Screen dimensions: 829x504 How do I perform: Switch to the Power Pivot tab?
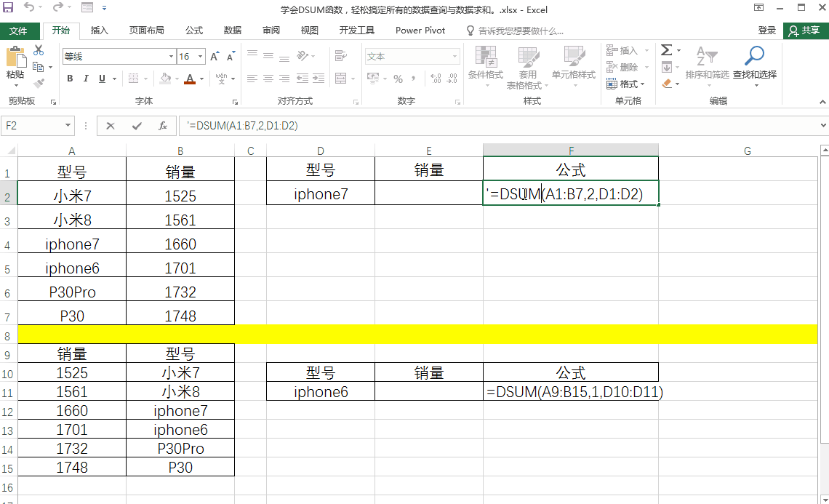click(420, 31)
